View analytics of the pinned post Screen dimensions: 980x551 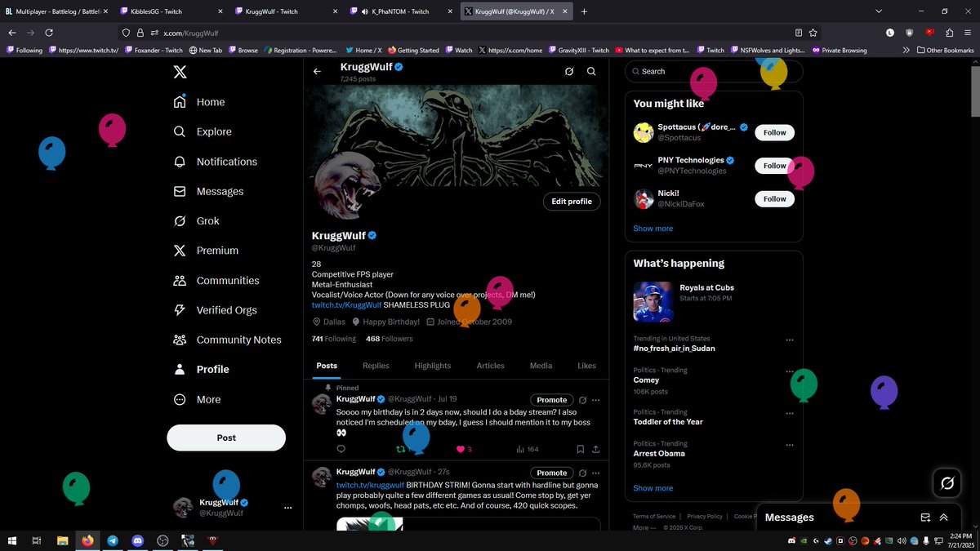527,449
